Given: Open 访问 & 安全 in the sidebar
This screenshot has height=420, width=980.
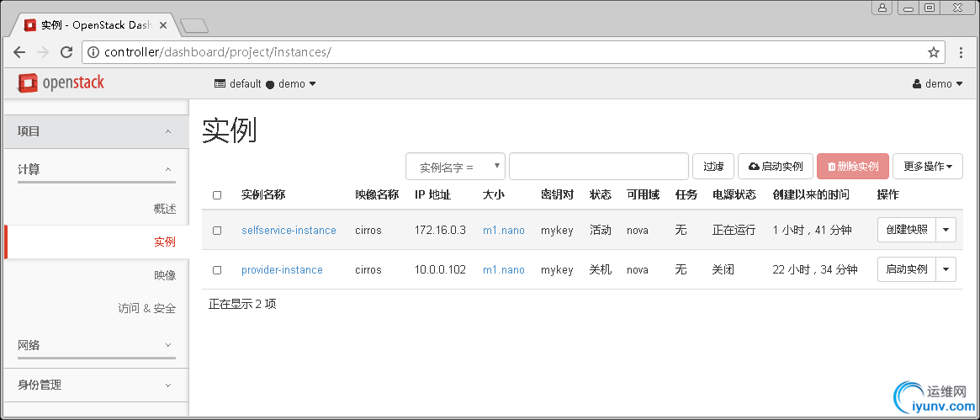Looking at the screenshot, I should coord(147,308).
